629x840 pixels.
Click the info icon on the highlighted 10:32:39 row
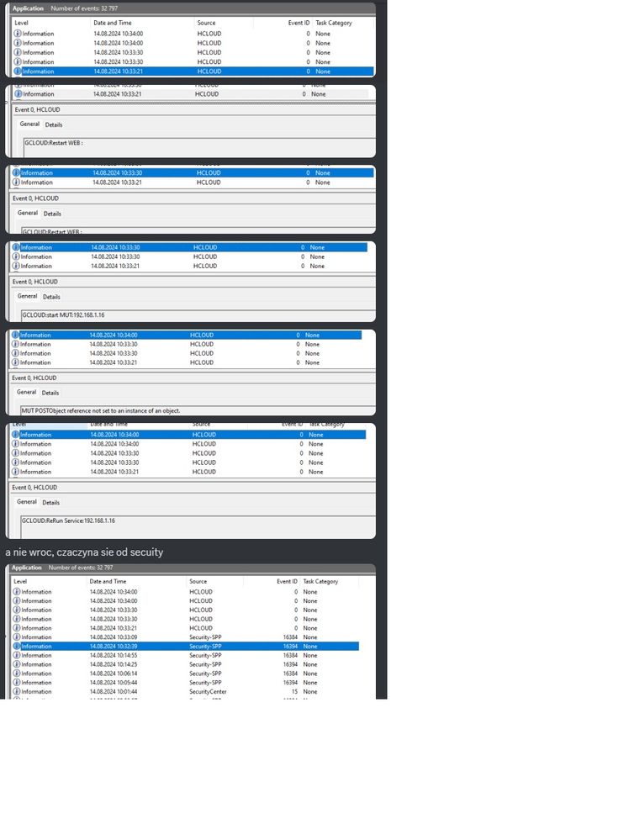[17, 646]
